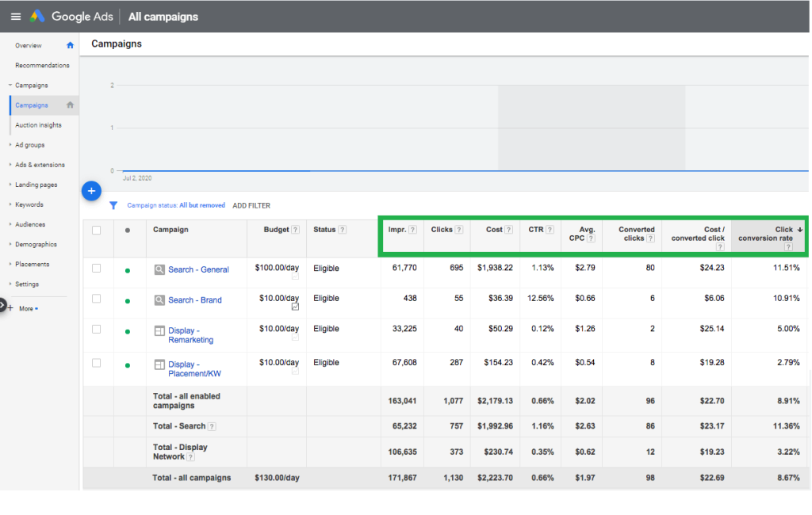Expand Ad groups in sidebar
Screen dimensions: 812x515
tap(10, 145)
